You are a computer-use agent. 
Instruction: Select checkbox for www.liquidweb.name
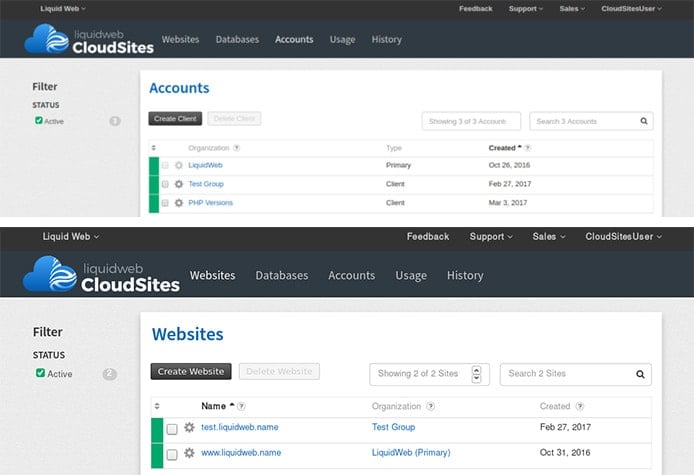172,455
